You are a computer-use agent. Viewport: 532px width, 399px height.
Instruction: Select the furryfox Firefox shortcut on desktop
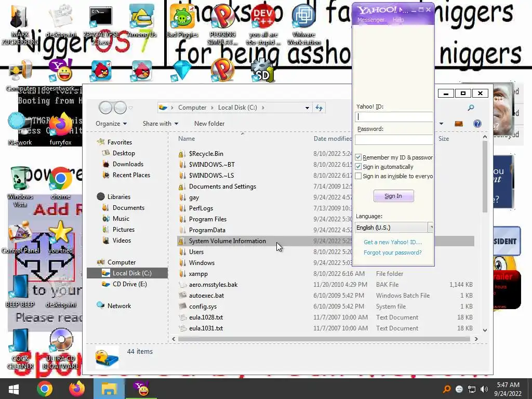coord(61,129)
